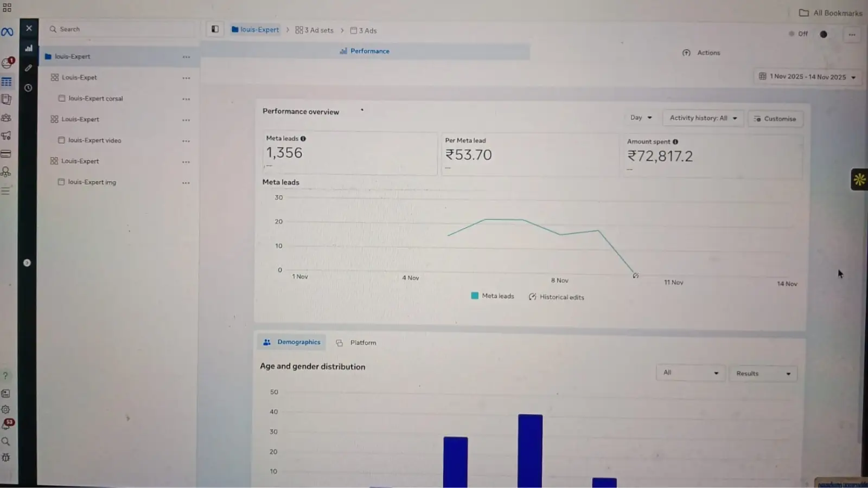Open the settings gear in left rail
This screenshot has height=488, width=868.
tap(6, 410)
